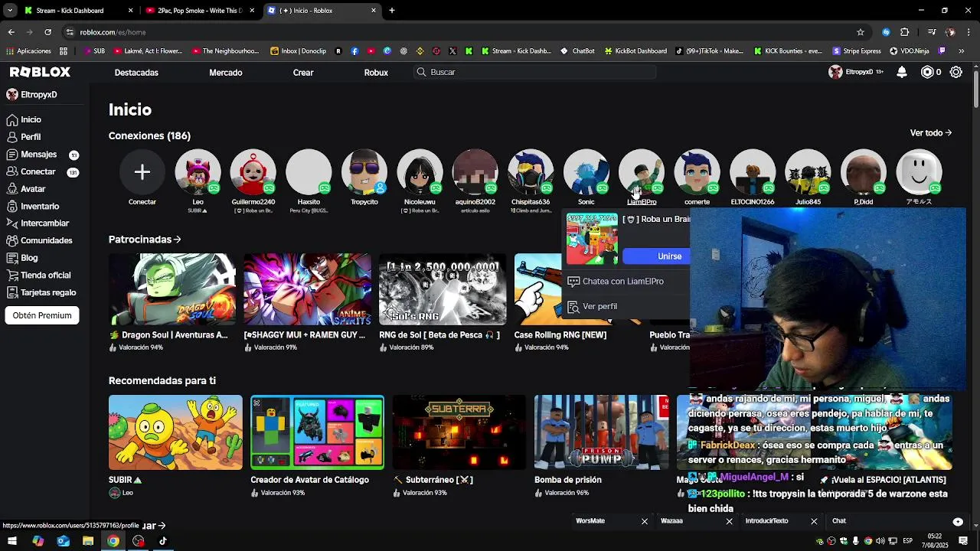This screenshot has width=980, height=551.
Task: Select friend Guillermo2240 avatar
Action: [x=253, y=172]
